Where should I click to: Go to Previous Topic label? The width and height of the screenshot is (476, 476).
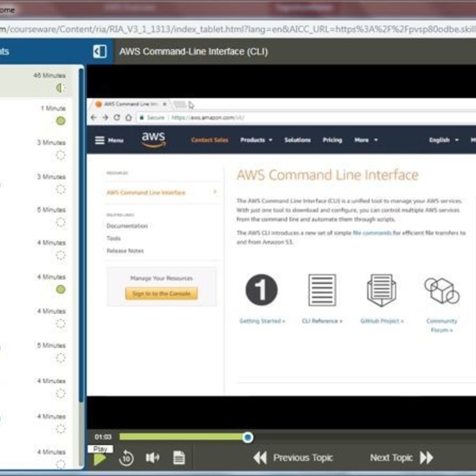click(x=303, y=458)
